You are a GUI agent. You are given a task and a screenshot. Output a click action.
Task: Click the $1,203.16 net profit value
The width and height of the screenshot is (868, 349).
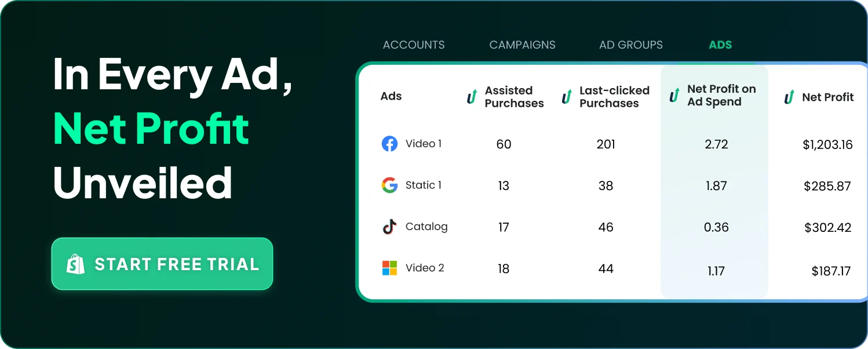pyautogui.click(x=827, y=145)
